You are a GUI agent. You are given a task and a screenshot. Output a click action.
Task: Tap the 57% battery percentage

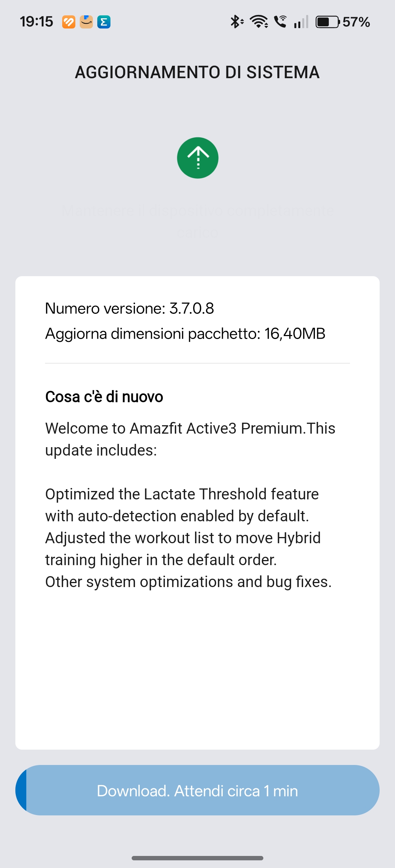[356, 22]
